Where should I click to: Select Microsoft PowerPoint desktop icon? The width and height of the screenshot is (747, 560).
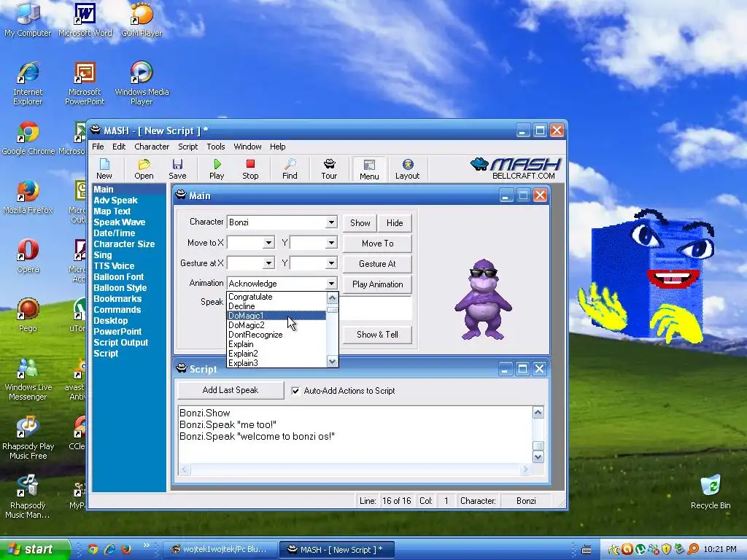click(85, 83)
